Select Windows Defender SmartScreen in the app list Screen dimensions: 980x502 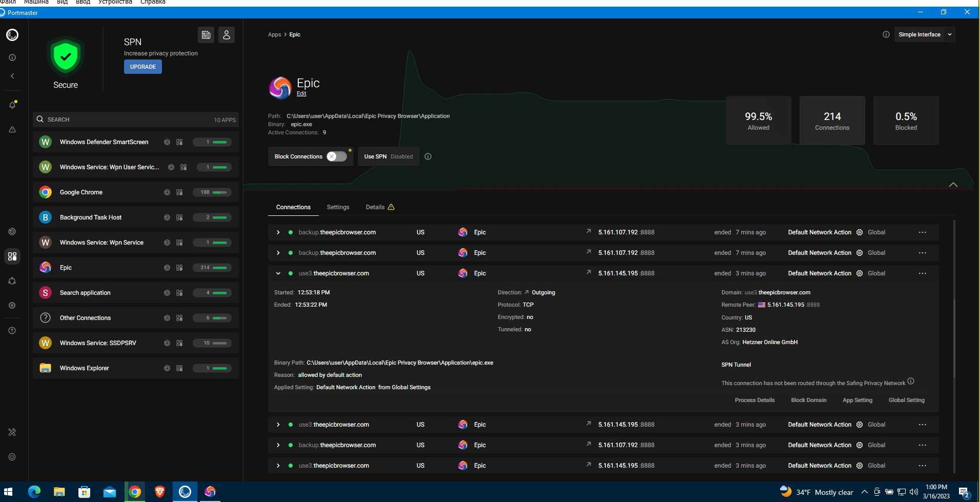pos(136,142)
